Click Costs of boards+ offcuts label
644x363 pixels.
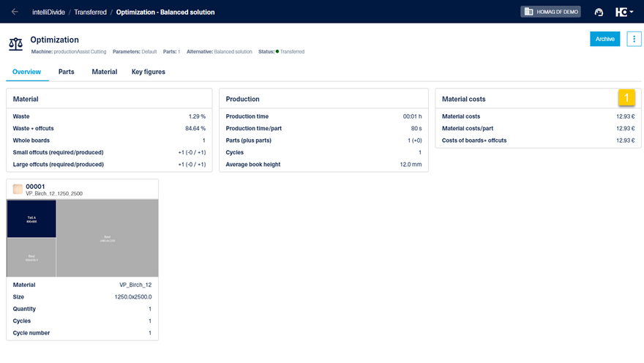(474, 141)
